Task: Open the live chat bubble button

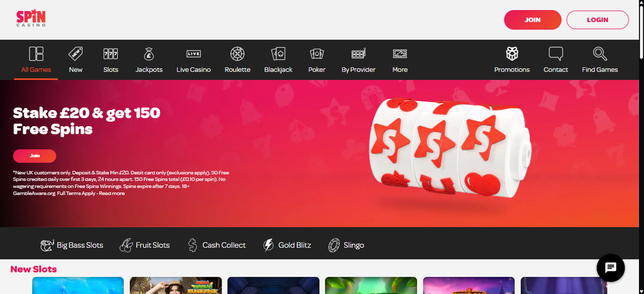Action: coord(610,268)
